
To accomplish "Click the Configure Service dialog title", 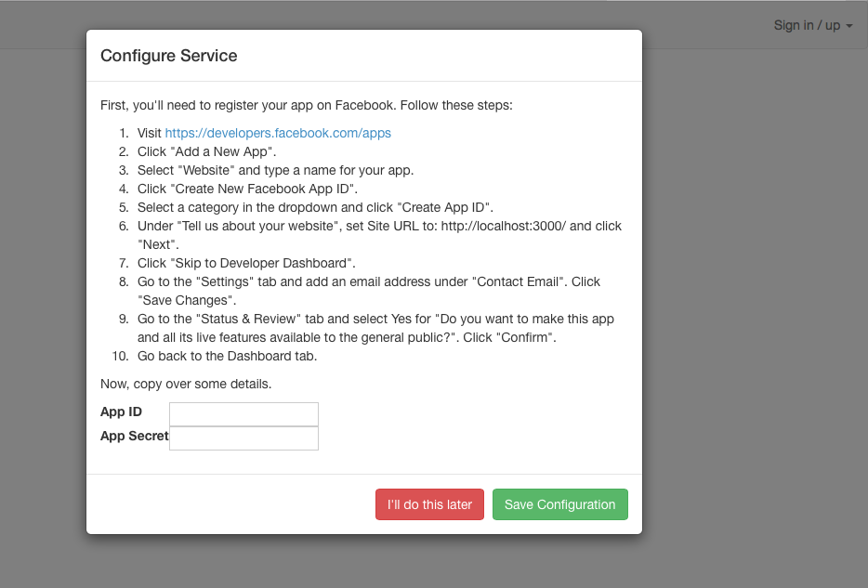I will [x=169, y=56].
